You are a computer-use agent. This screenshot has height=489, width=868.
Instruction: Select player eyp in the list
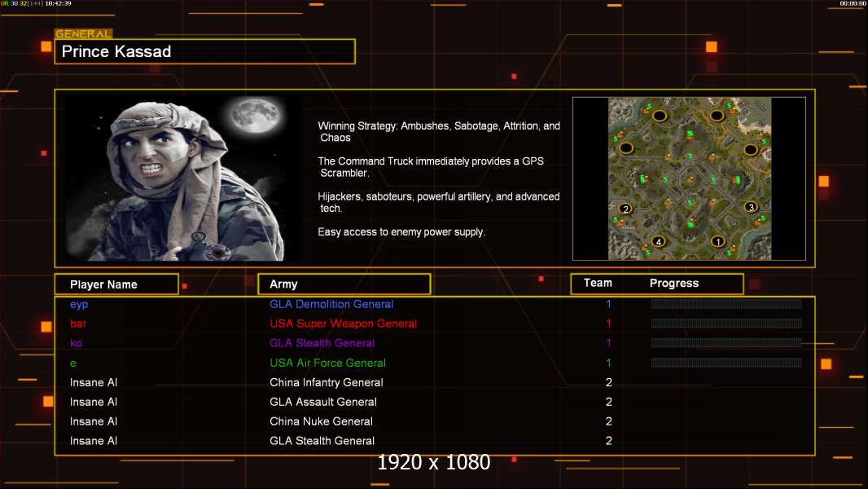tap(79, 305)
